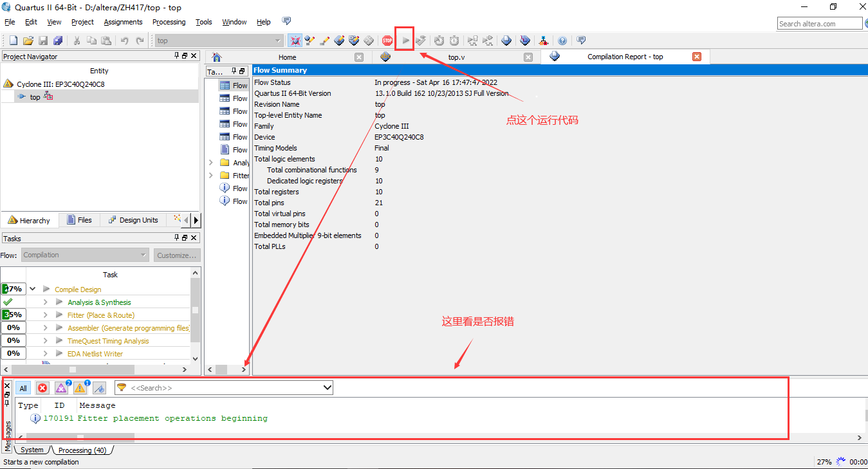The width and height of the screenshot is (868, 469).
Task: Open the project entity dropdown showing top
Action: point(219,41)
